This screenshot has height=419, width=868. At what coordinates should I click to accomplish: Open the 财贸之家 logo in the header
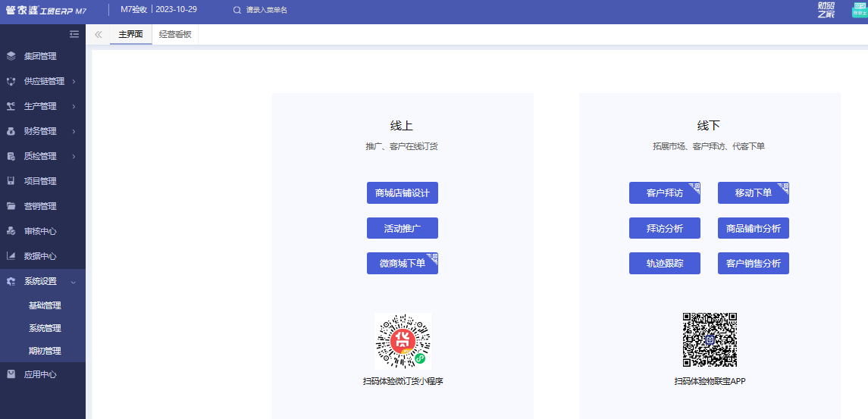point(826,10)
